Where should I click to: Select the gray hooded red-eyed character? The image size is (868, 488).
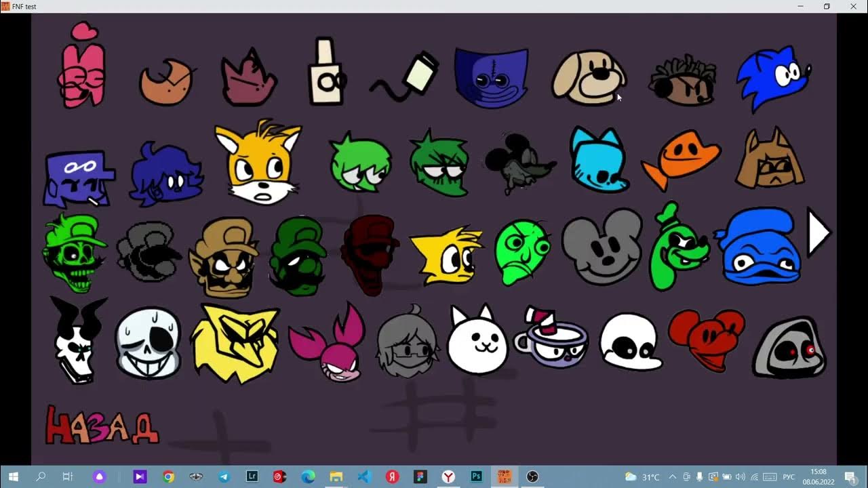click(x=789, y=347)
